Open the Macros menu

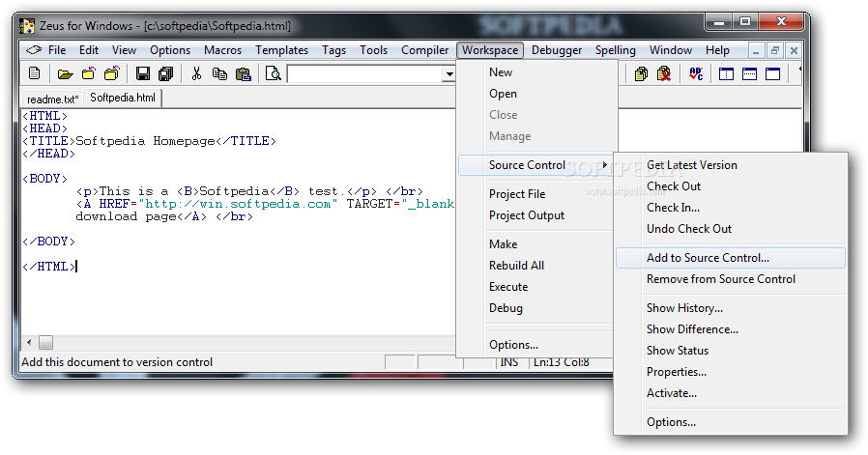[222, 50]
